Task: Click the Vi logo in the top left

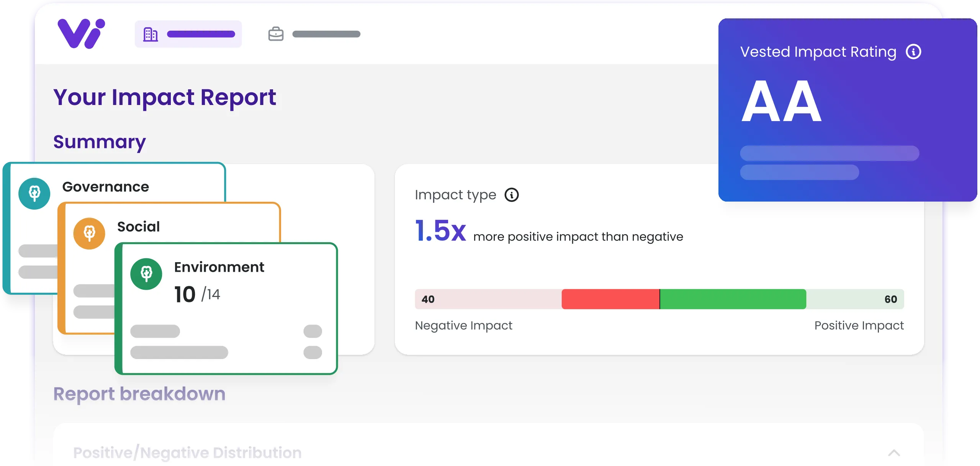Action: point(81,33)
